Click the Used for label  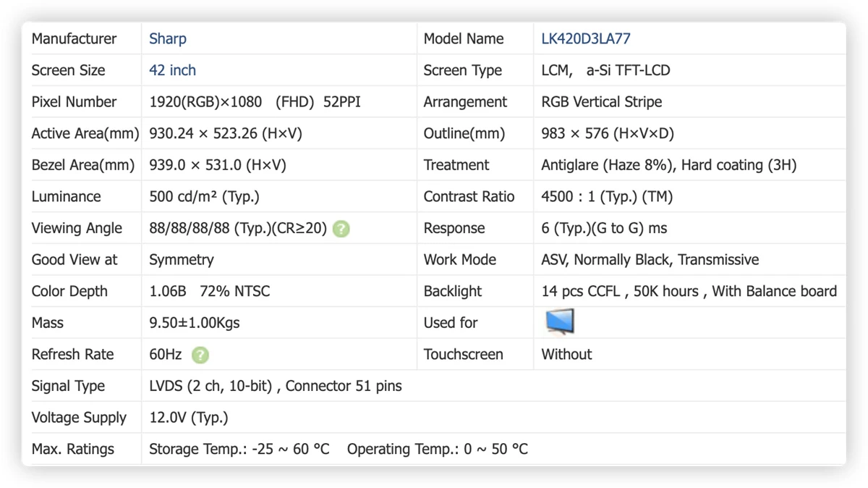(451, 323)
